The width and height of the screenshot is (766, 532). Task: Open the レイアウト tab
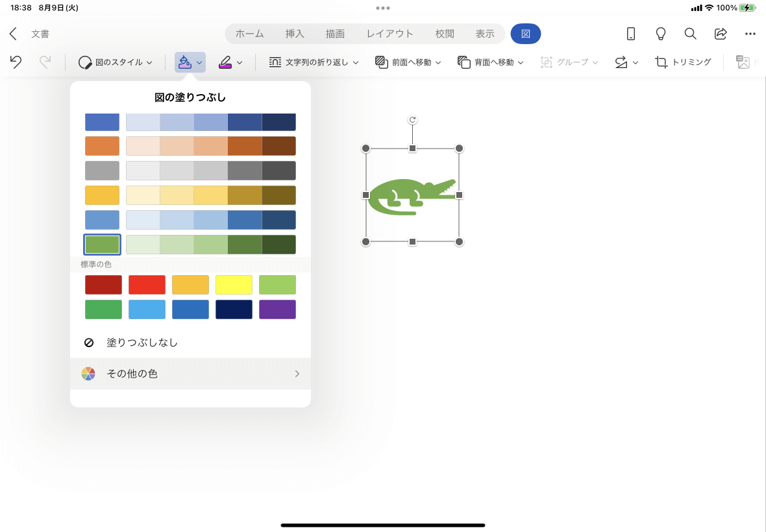coord(389,34)
